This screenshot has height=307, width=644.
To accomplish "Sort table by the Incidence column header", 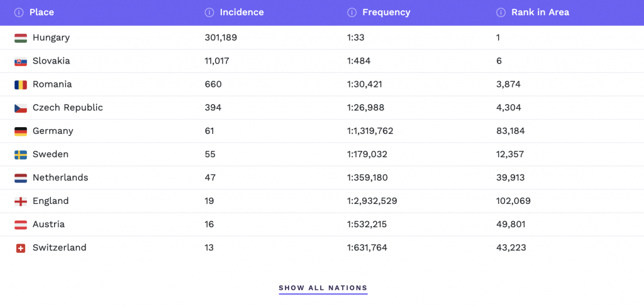I will (241, 13).
